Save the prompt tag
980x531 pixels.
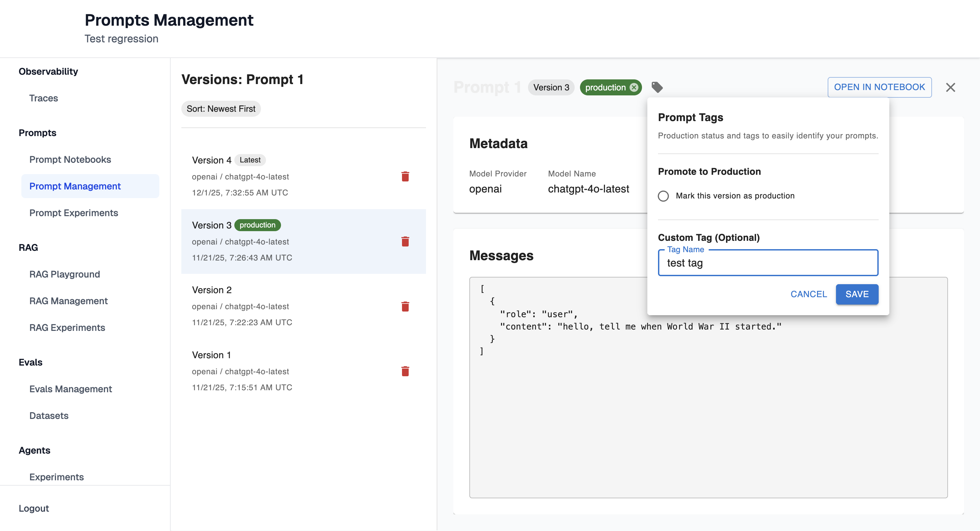click(x=857, y=294)
